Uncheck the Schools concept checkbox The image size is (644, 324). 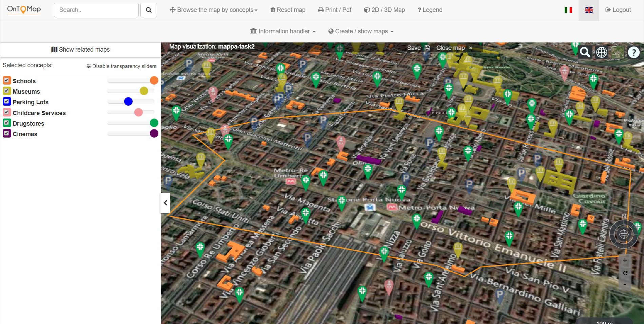click(7, 80)
